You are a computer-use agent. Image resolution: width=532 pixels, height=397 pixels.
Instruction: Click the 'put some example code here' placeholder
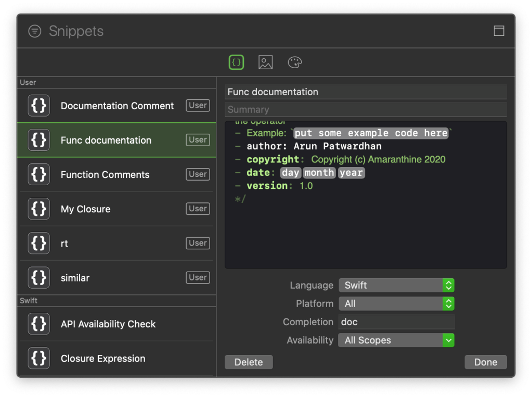point(371,133)
